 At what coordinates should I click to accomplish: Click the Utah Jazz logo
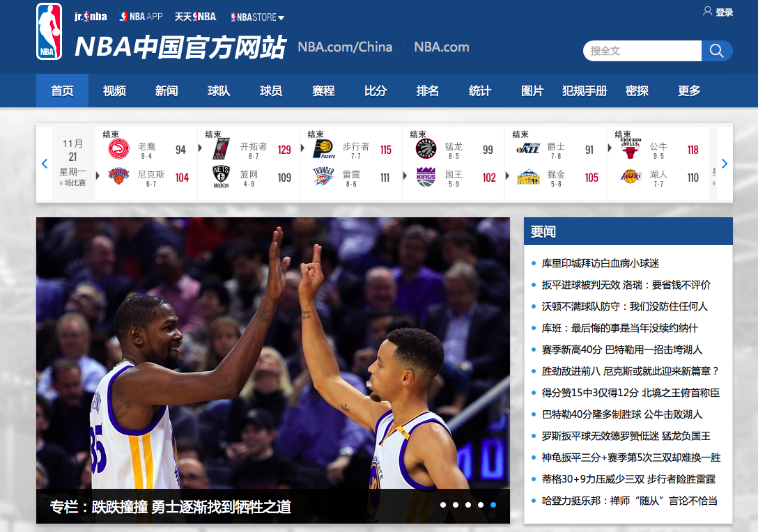(528, 149)
